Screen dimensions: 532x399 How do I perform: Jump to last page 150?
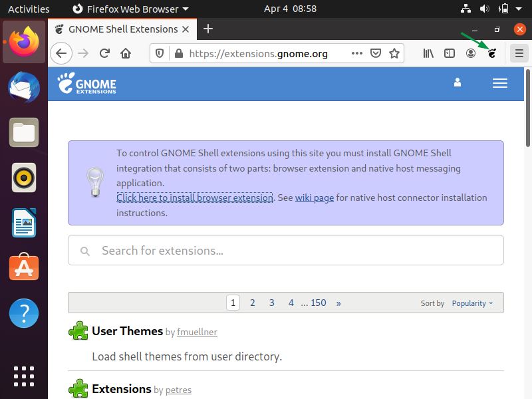pos(319,303)
